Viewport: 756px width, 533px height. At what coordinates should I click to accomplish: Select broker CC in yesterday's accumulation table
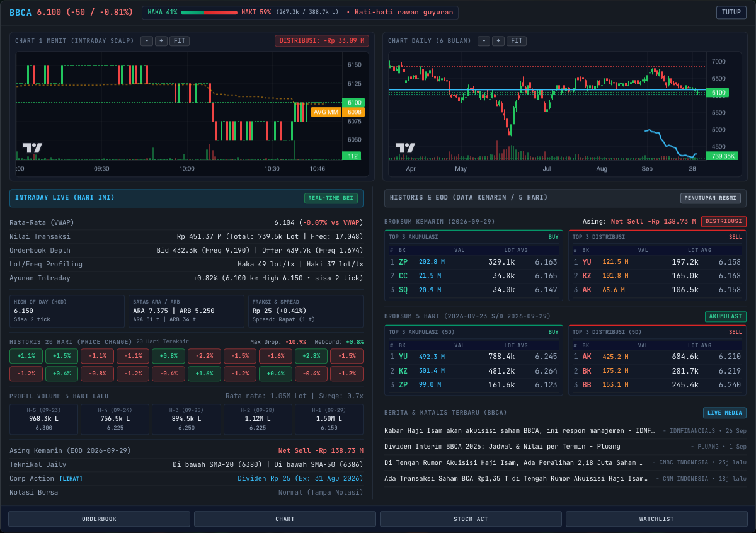pyautogui.click(x=403, y=276)
